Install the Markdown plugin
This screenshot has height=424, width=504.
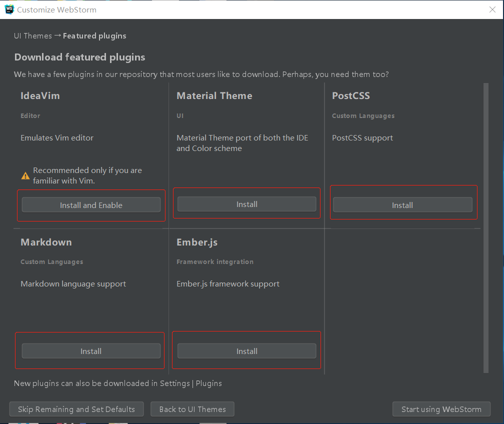[90, 351]
